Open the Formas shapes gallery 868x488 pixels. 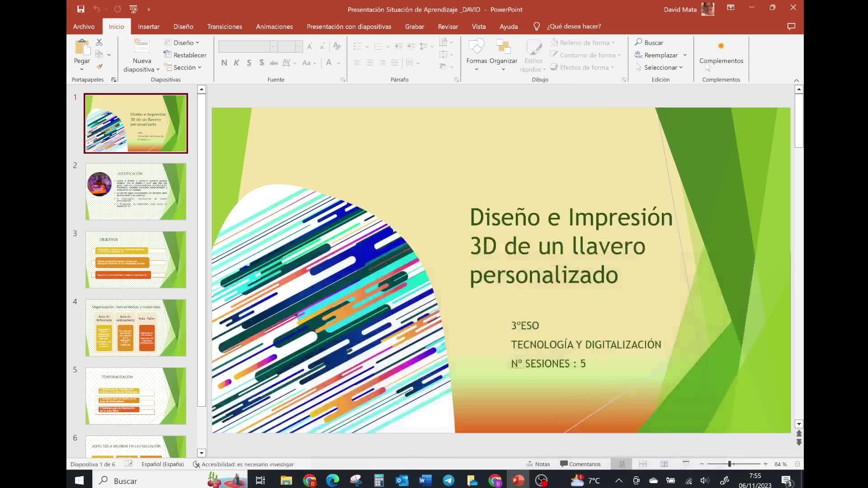(x=476, y=47)
